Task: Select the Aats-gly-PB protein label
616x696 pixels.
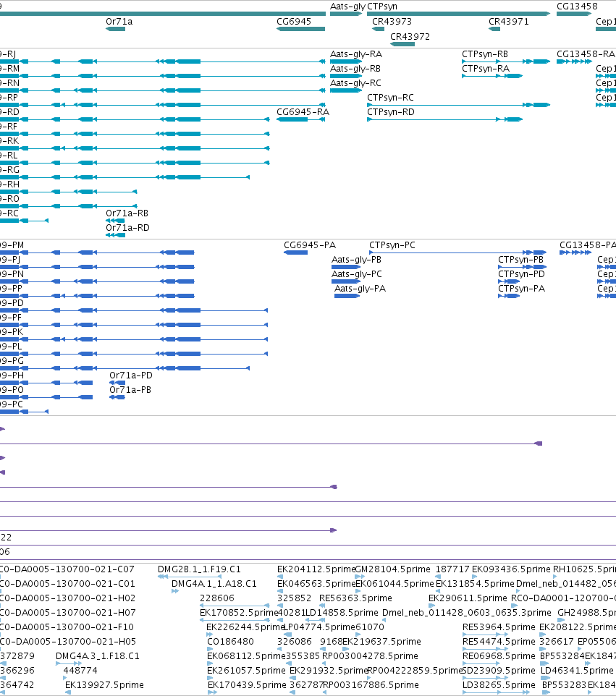Action: (x=356, y=260)
